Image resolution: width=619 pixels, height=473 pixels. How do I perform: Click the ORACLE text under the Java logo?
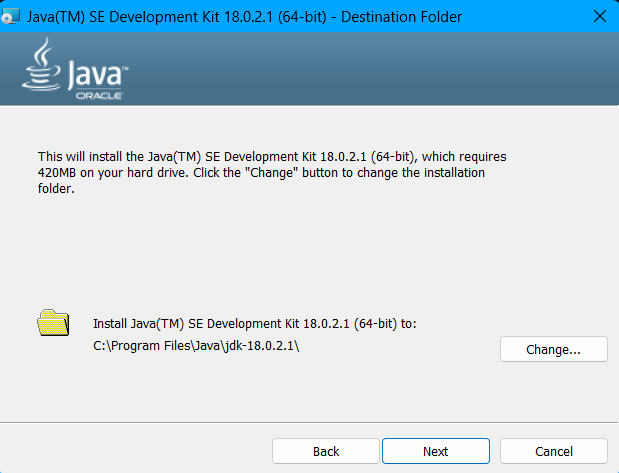(x=98, y=95)
